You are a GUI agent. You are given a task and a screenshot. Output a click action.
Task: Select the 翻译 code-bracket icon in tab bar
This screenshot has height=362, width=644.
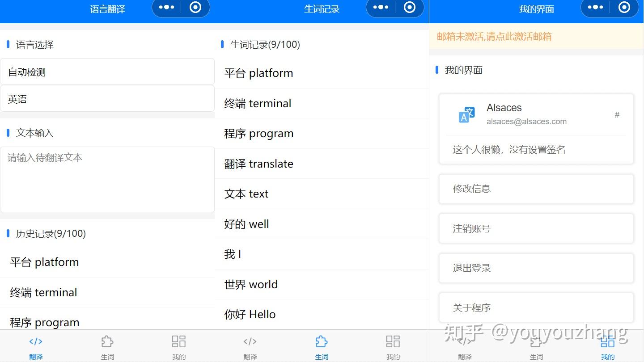pos(36,341)
